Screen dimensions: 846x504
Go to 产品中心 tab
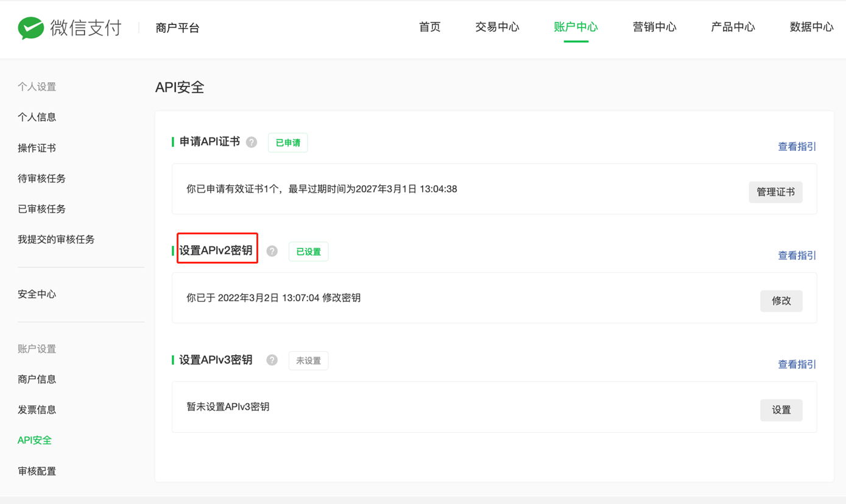[733, 27]
